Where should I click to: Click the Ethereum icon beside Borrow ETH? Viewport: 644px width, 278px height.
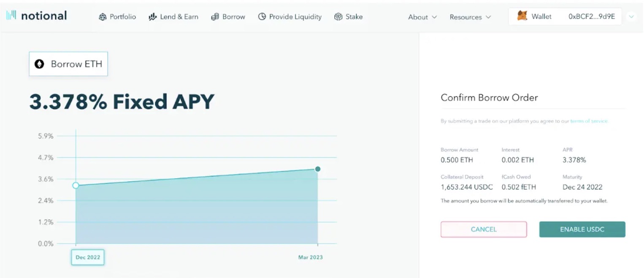pyautogui.click(x=39, y=64)
